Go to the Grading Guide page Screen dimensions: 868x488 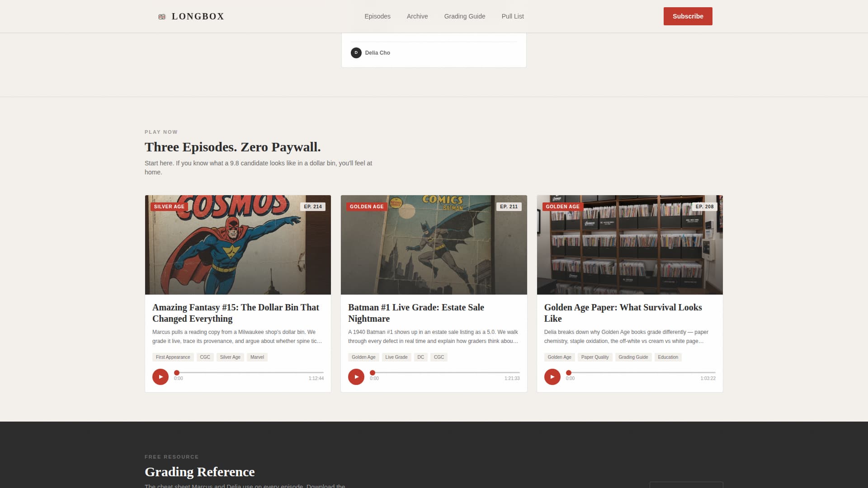pyautogui.click(x=465, y=16)
